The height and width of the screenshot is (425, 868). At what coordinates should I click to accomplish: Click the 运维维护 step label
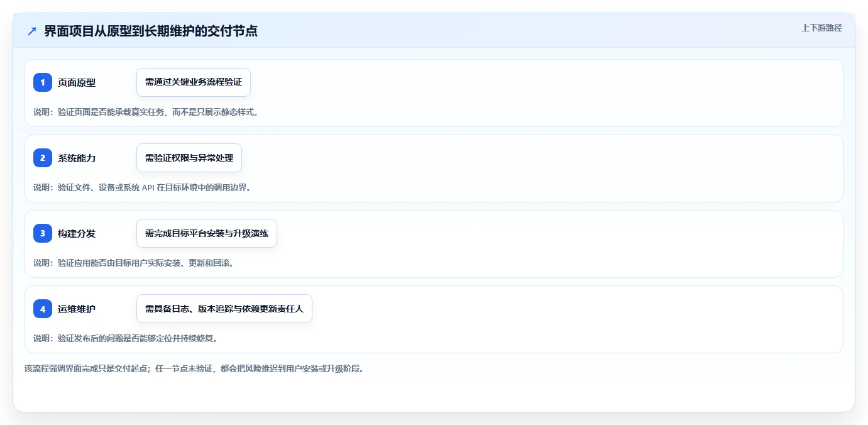coord(77,309)
